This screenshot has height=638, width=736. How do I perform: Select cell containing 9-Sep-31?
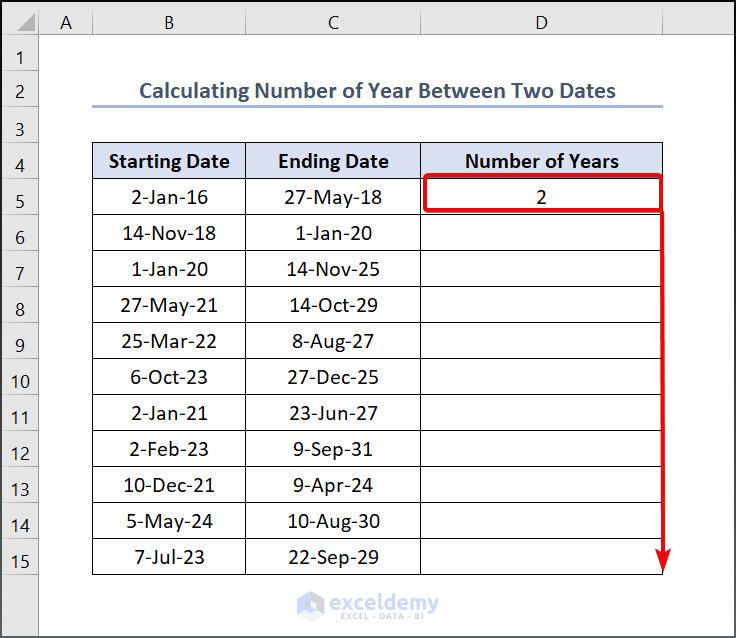click(333, 449)
